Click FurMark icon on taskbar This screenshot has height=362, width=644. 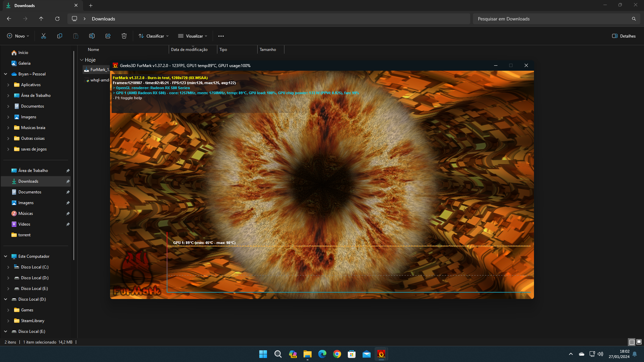pos(381,354)
